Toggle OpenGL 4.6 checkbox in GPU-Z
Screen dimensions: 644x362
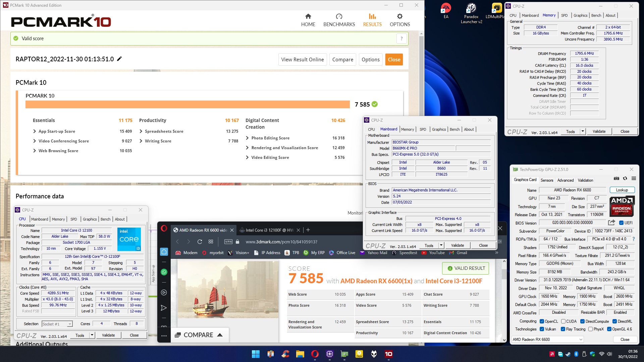(x=609, y=329)
